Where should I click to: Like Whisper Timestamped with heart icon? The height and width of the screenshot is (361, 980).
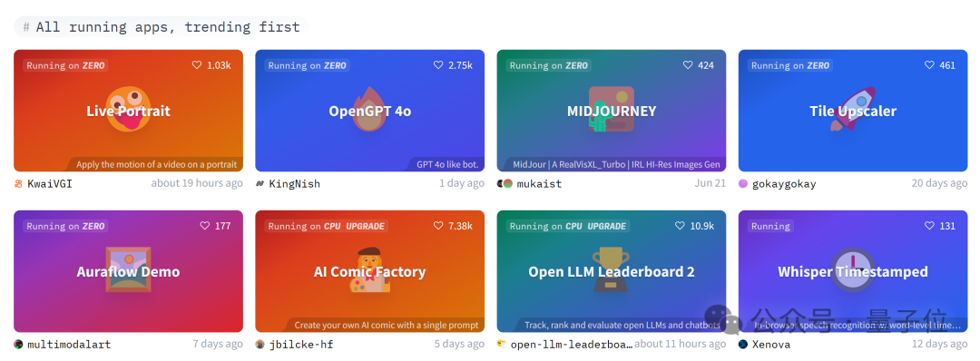[x=929, y=226]
